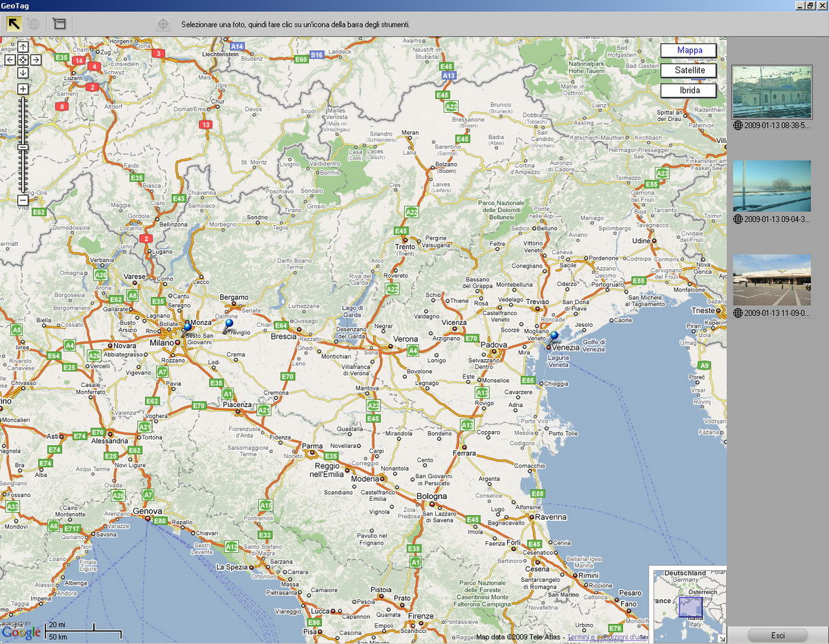Screen dimensions: 829x644
Task: Select the 08-38 train station photo thumbnail
Action: click(772, 93)
